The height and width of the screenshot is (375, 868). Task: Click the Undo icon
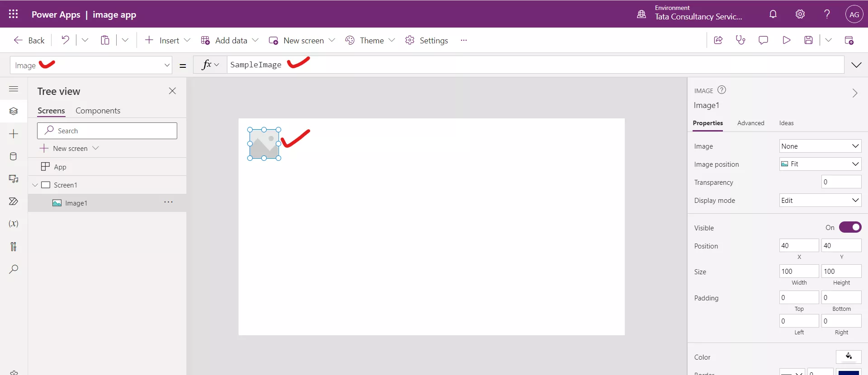[66, 40]
